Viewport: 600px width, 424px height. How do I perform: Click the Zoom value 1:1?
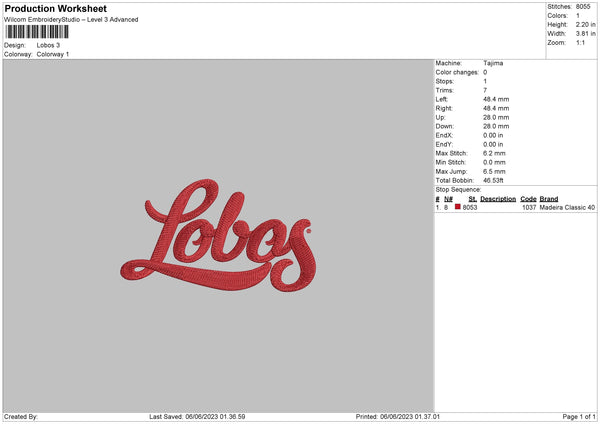click(580, 42)
